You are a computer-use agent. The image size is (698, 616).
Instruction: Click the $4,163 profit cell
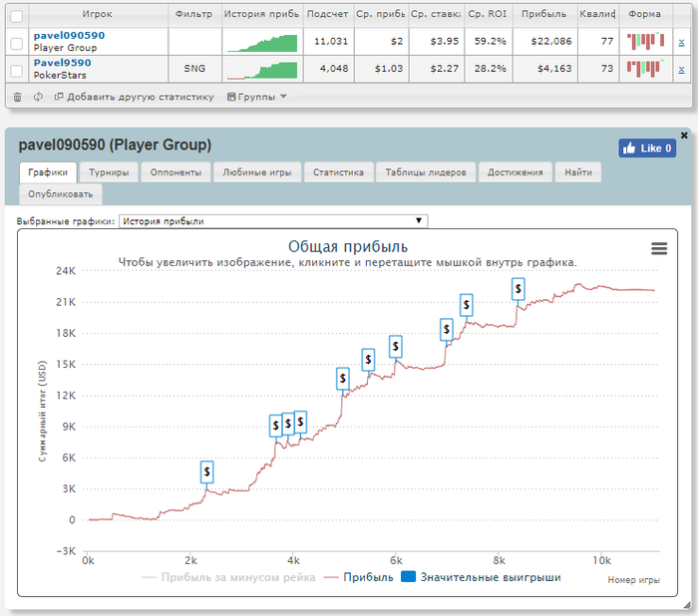click(545, 69)
